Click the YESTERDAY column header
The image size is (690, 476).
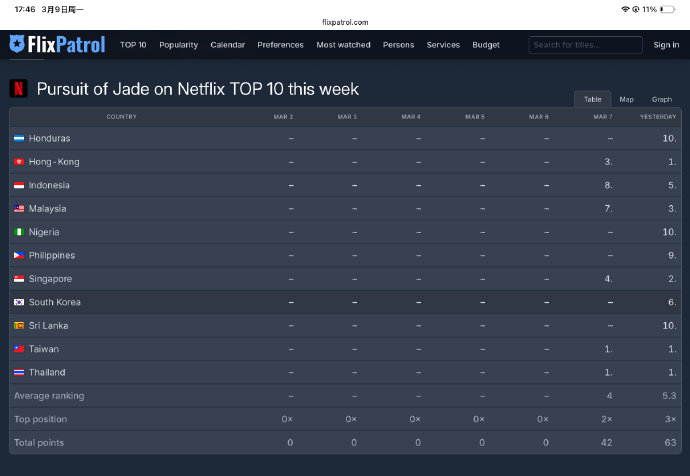658,117
